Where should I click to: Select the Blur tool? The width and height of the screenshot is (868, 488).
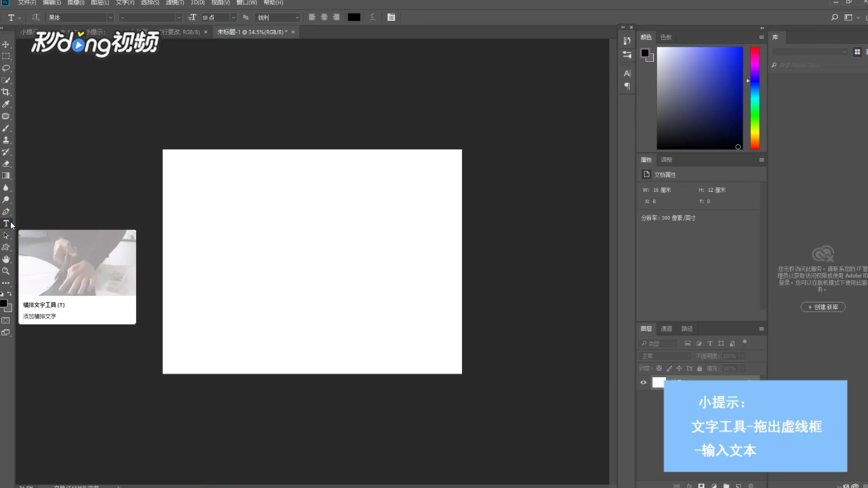click(x=6, y=188)
